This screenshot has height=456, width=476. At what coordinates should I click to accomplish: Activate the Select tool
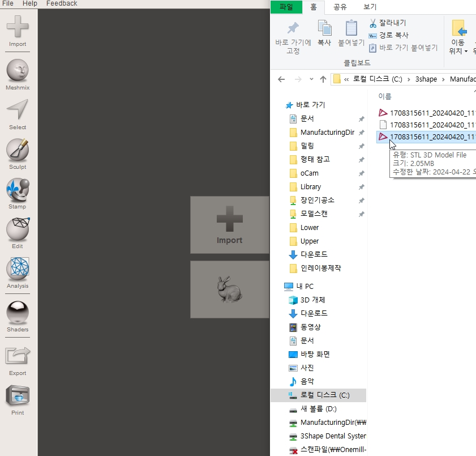(x=18, y=114)
